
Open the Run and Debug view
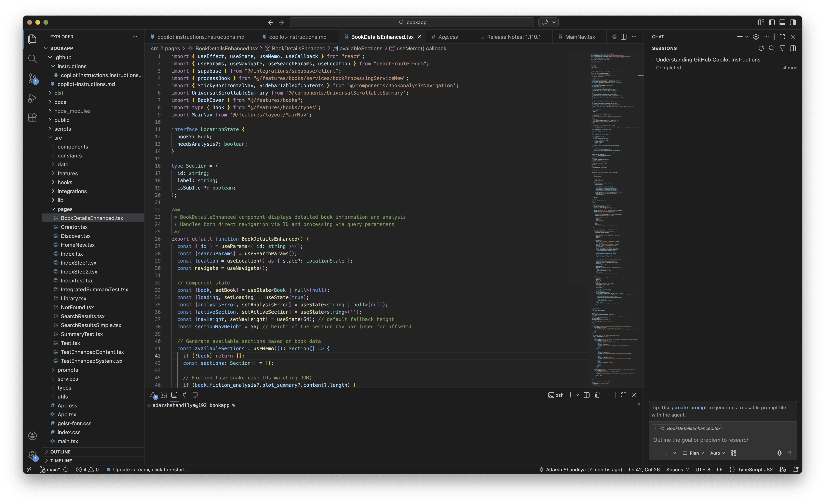point(32,98)
